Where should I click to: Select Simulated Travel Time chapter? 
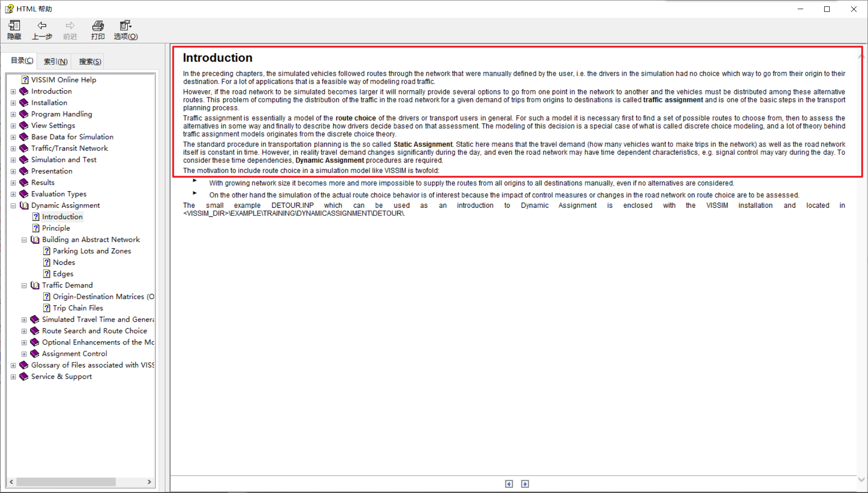coord(98,320)
